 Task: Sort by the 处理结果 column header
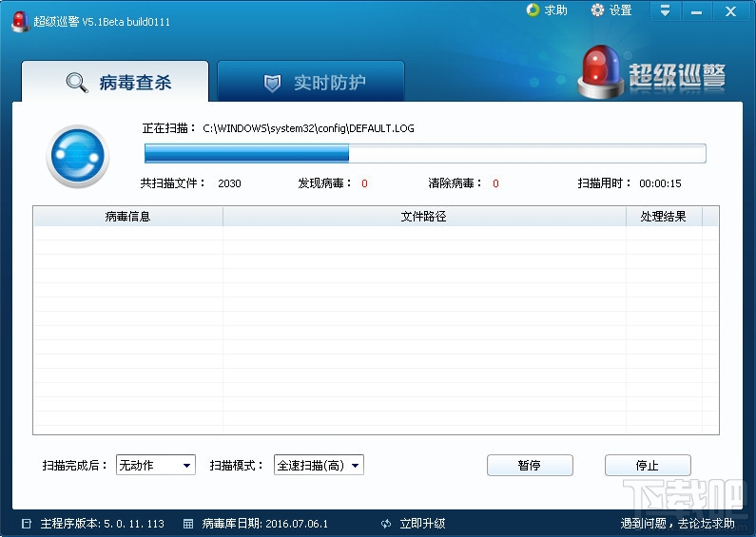click(664, 217)
